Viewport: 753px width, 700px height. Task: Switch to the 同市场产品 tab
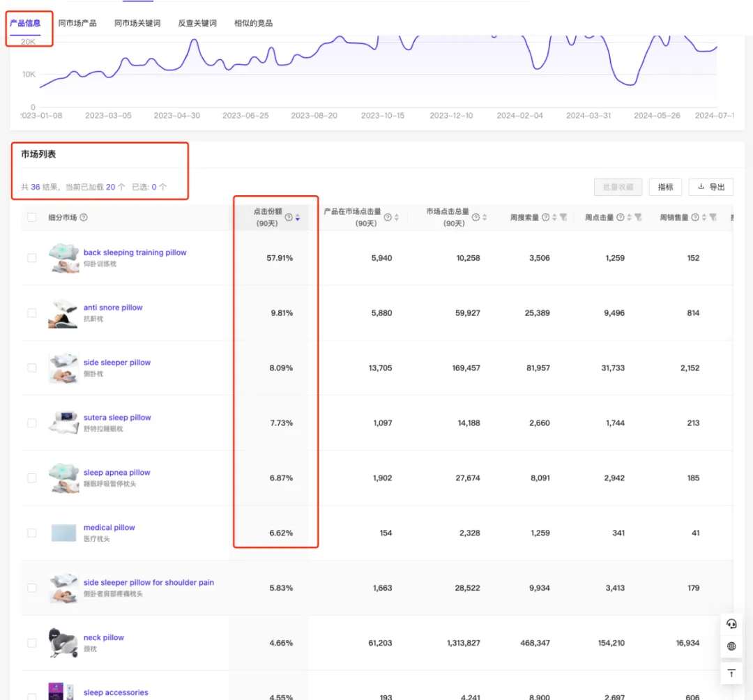tap(77, 23)
